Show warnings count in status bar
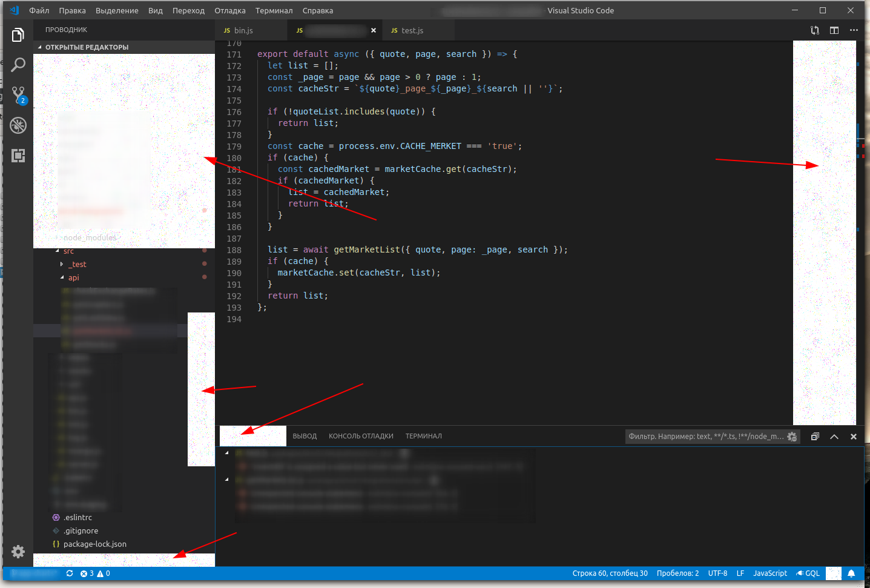The width and height of the screenshot is (870, 588). point(104,573)
